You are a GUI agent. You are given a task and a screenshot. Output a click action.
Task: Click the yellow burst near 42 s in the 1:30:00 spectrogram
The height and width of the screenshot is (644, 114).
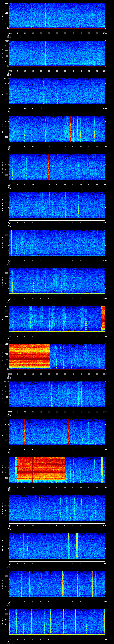[x=77, y=546]
